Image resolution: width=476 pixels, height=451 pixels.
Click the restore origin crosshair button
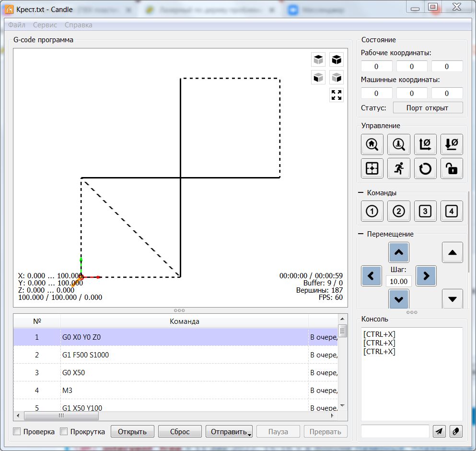[x=372, y=168]
